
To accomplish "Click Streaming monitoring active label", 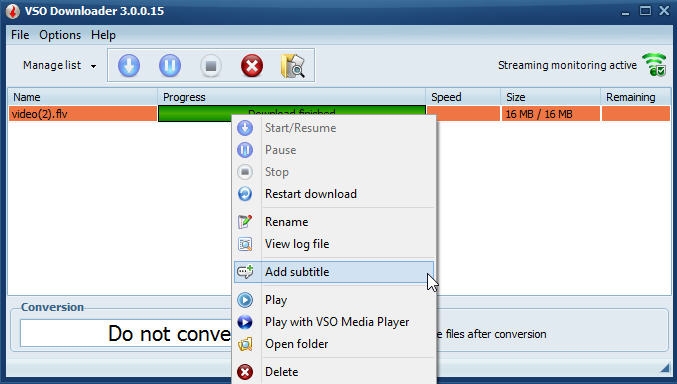I will click(567, 65).
